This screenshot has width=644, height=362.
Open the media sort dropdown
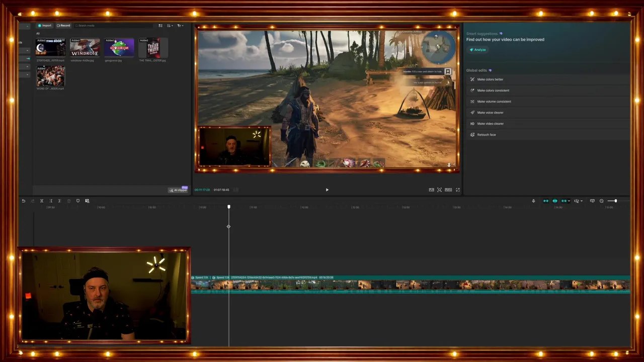coord(170,26)
